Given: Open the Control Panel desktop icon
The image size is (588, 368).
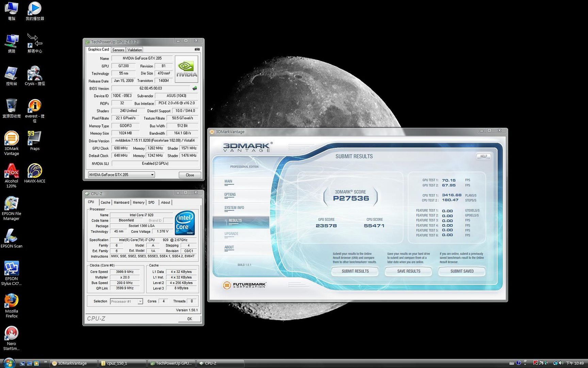Looking at the screenshot, I should (x=12, y=76).
